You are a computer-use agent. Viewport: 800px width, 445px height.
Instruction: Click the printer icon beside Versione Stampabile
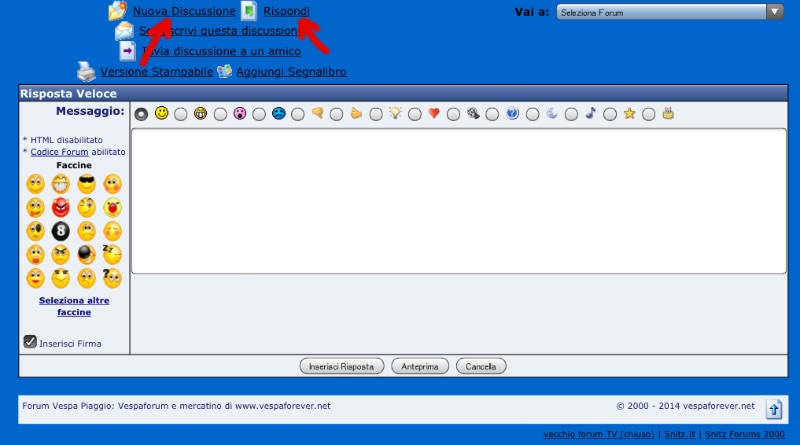coord(86,71)
